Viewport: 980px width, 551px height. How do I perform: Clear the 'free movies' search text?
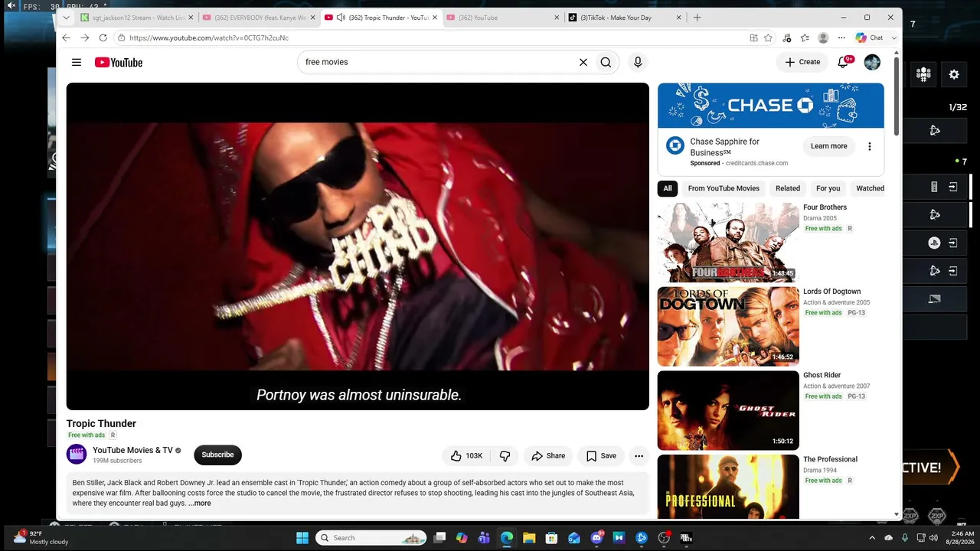coord(583,62)
